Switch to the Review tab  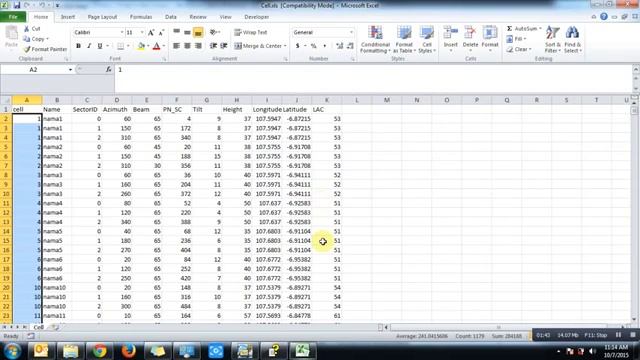tap(198, 17)
